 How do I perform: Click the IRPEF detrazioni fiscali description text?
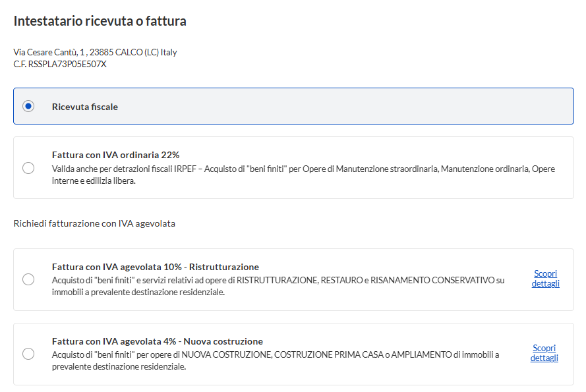(x=303, y=175)
